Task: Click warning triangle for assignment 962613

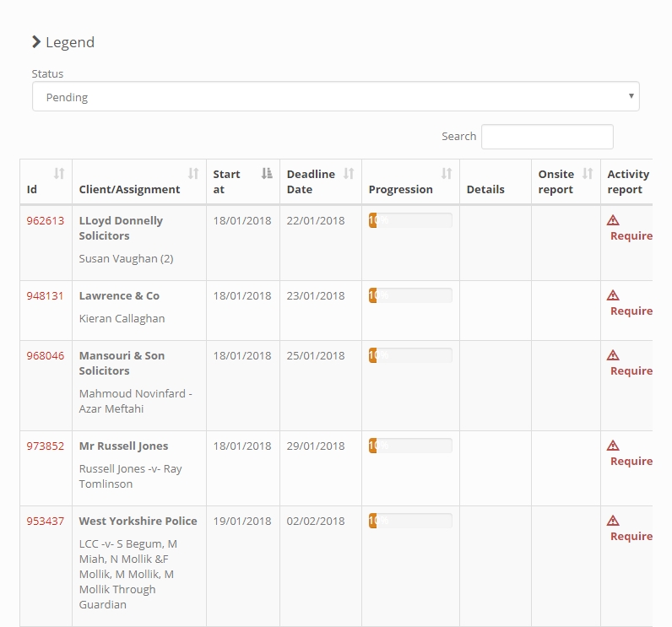Action: click(613, 220)
